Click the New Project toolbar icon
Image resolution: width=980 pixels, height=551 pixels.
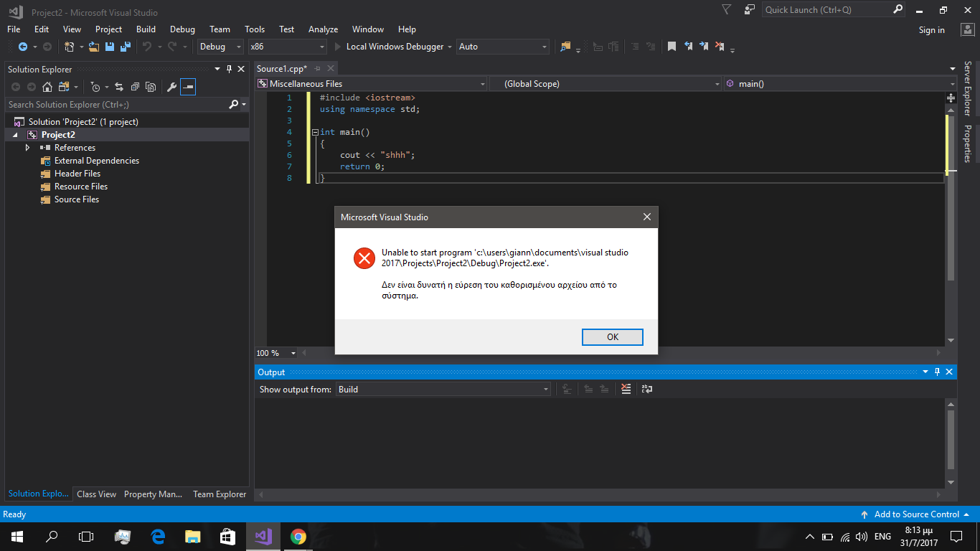click(x=70, y=47)
